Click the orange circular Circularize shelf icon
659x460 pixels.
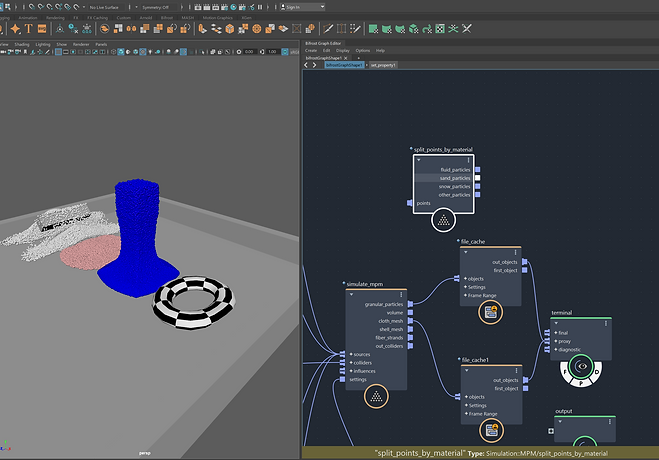tap(256, 29)
